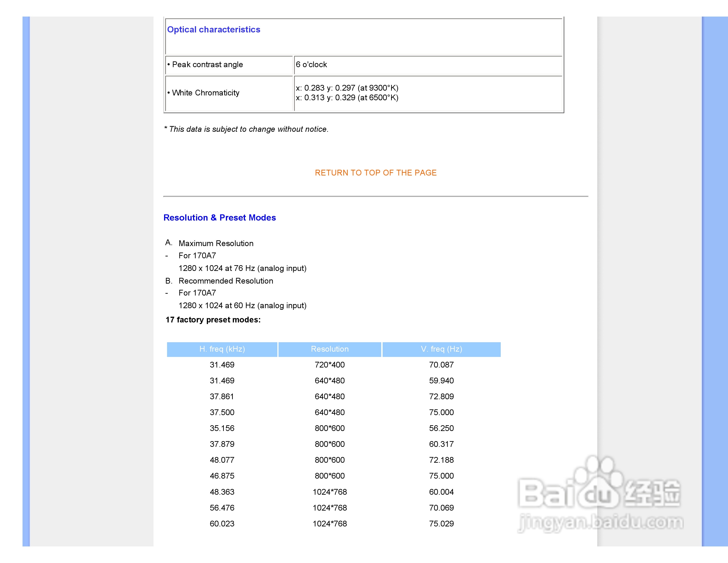Screen dimensions: 728x563
Task: Click the H. freq (kHz) column header
Action: click(222, 349)
